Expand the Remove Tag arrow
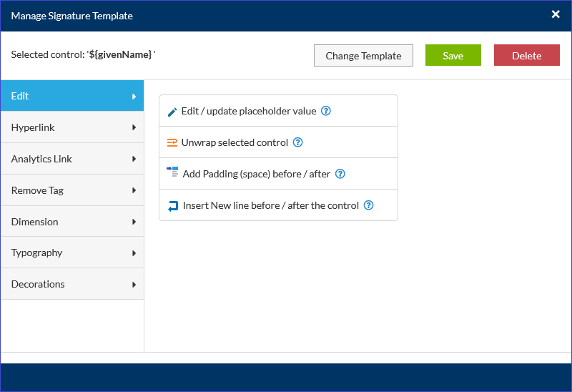572x392 pixels. tap(134, 190)
